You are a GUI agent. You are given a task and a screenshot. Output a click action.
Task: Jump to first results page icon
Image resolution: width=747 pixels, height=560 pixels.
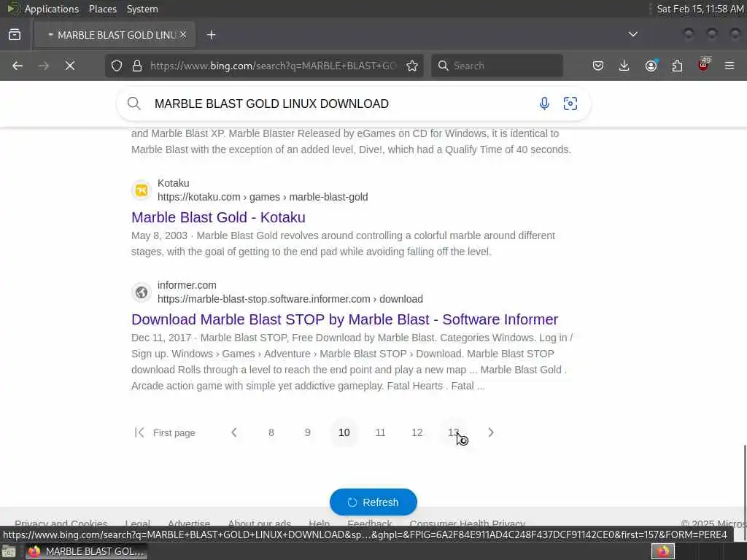[139, 432]
